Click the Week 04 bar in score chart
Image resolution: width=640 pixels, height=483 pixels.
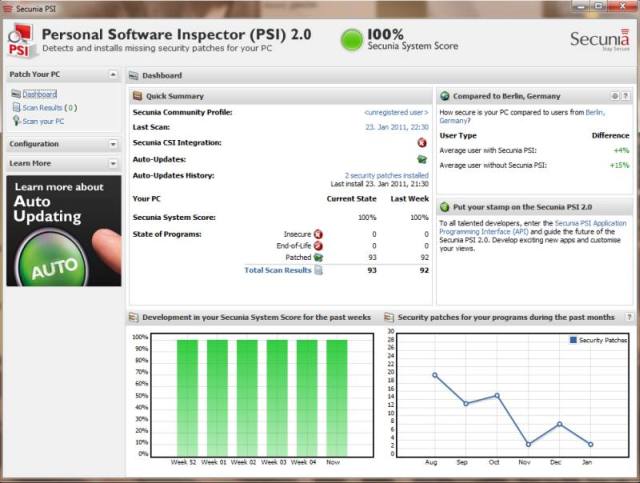pos(307,398)
